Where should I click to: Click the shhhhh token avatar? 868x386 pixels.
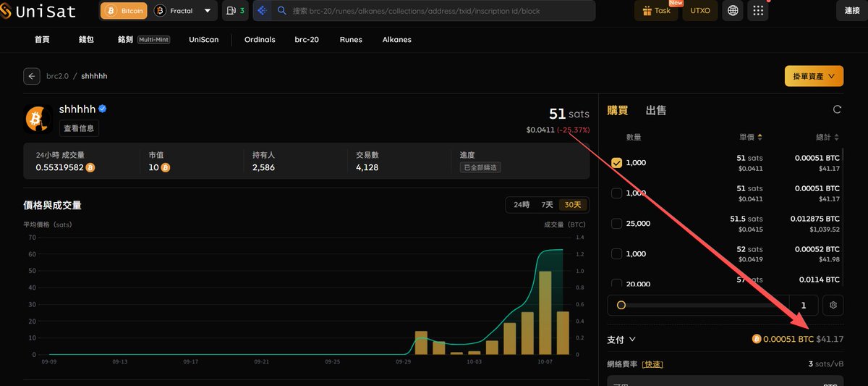point(37,118)
